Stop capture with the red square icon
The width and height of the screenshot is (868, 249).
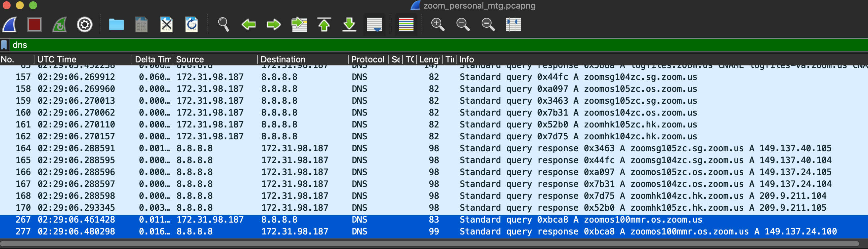pos(34,24)
